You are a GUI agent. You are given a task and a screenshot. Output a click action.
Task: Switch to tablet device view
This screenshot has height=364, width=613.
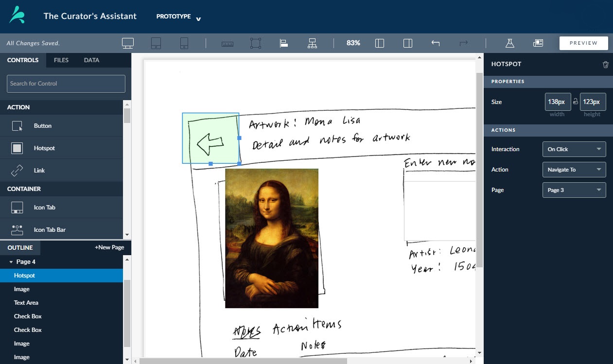pos(156,43)
